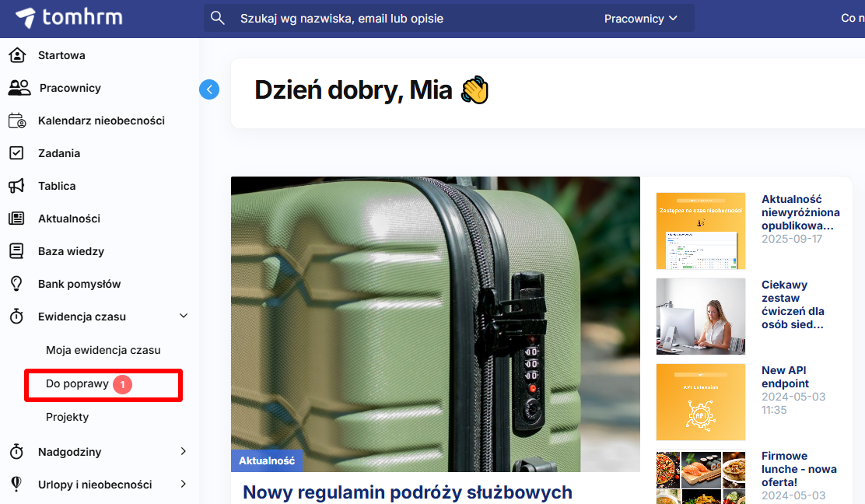This screenshot has height=504, width=865.
Task: Type in the employee search field
Action: (x=412, y=18)
